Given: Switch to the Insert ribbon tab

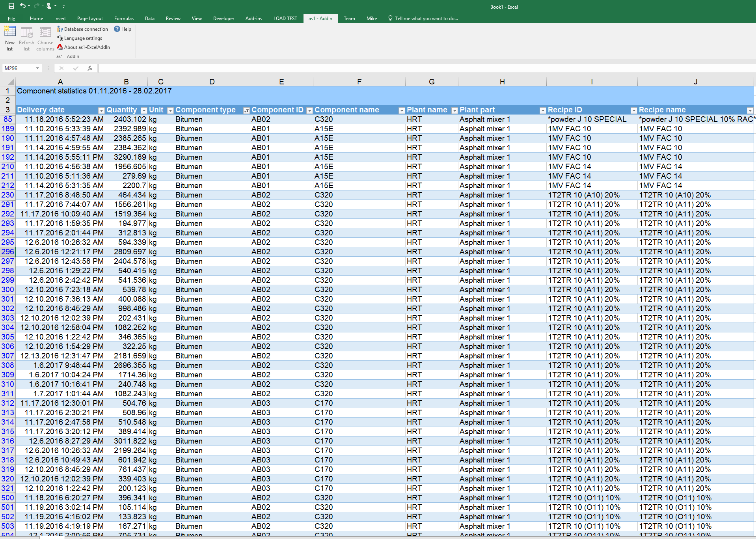Looking at the screenshot, I should pyautogui.click(x=60, y=19).
